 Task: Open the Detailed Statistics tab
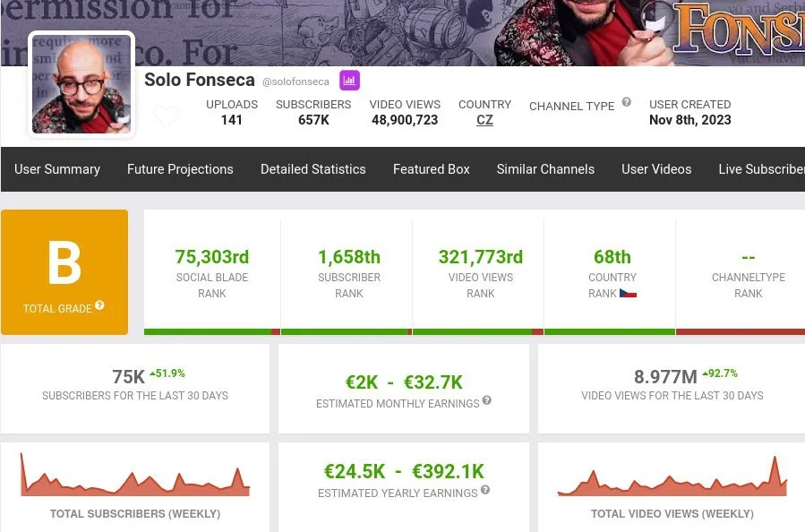(313, 169)
